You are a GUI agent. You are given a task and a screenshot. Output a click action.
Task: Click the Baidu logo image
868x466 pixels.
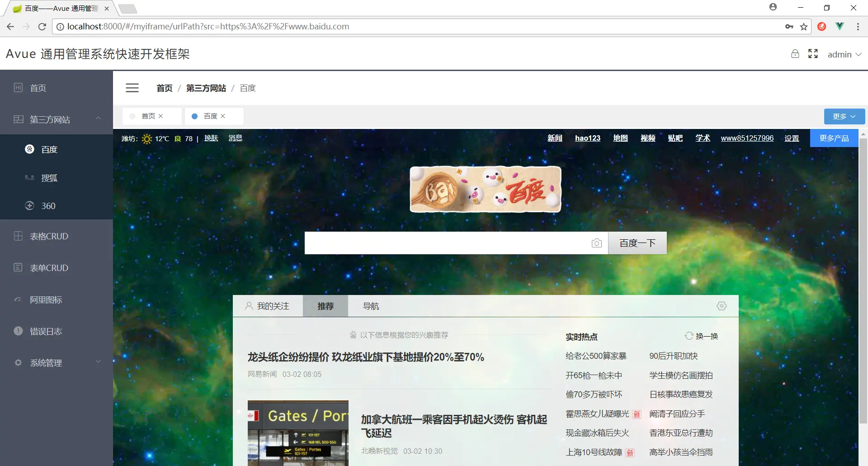coord(486,189)
